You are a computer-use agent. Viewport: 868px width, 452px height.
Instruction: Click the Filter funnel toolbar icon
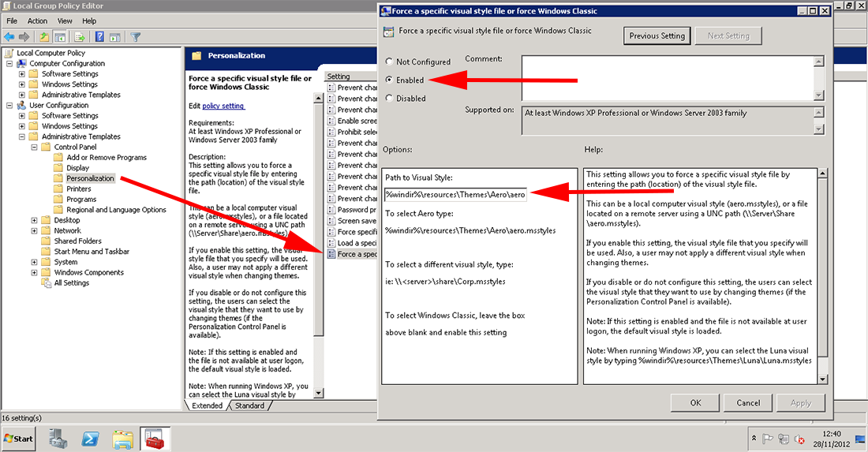click(x=135, y=37)
